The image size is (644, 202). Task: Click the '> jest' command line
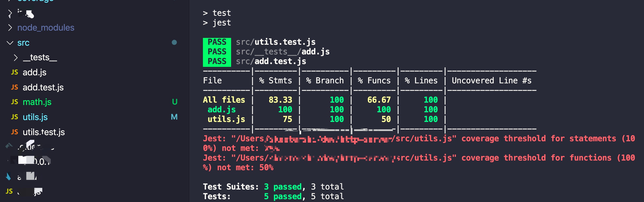coord(217,23)
